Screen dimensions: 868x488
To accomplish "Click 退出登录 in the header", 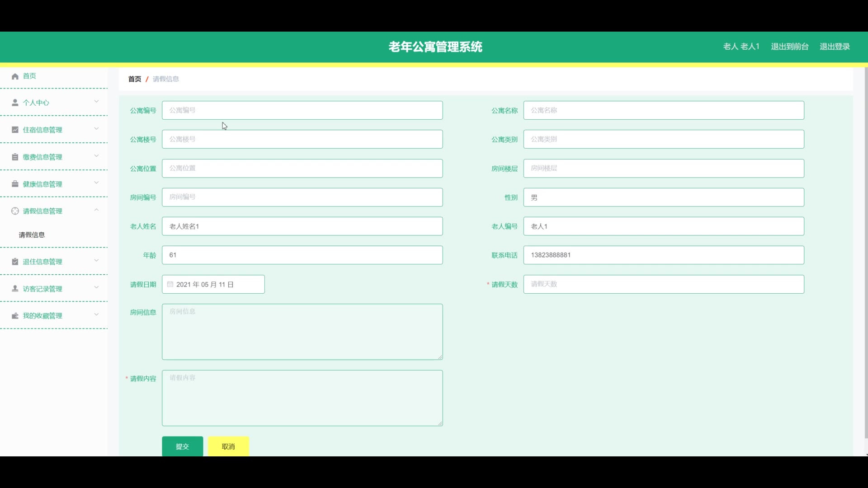I will [x=835, y=47].
